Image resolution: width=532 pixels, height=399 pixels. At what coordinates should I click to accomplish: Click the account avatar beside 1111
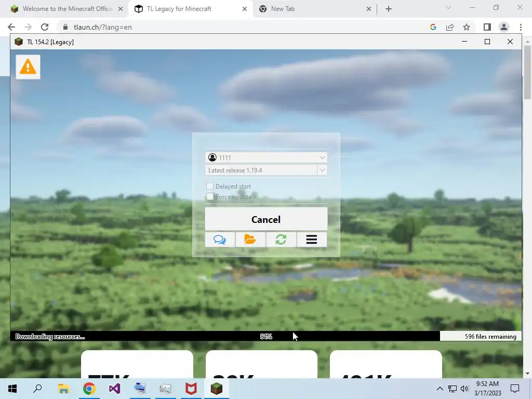pyautogui.click(x=212, y=157)
